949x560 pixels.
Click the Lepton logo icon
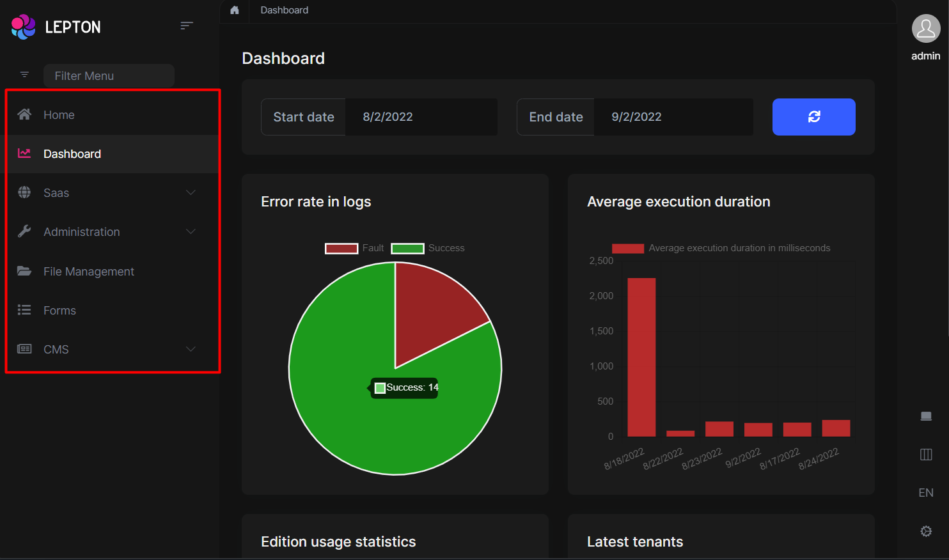(x=24, y=27)
